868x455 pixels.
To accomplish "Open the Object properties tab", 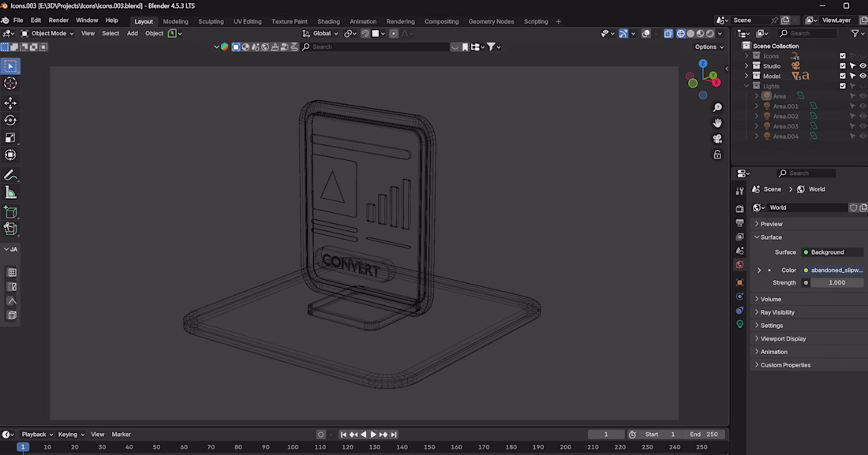I will [739, 282].
